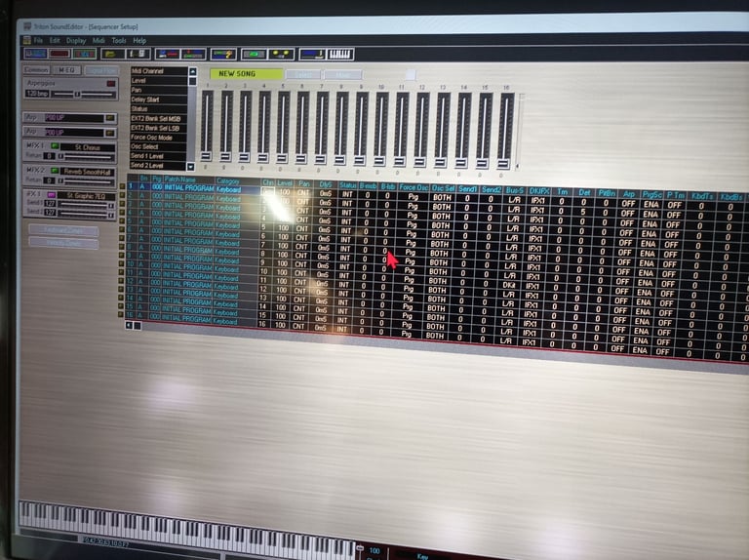Open the Tools menu
Screen dimensions: 749x560
pyautogui.click(x=119, y=41)
